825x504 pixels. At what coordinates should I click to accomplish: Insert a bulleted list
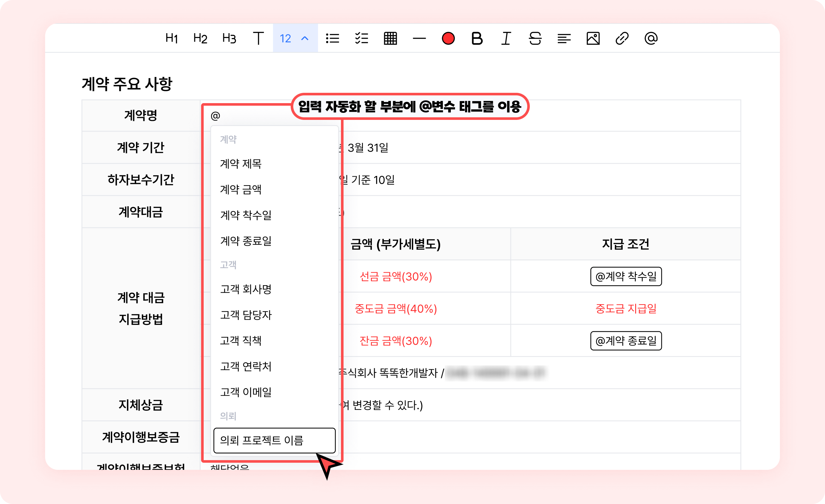coord(333,38)
